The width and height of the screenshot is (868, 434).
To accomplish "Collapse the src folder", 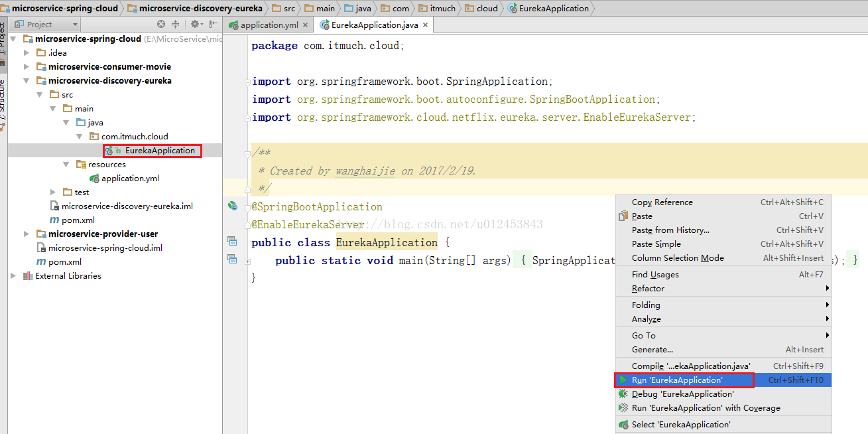I will tap(40, 95).
